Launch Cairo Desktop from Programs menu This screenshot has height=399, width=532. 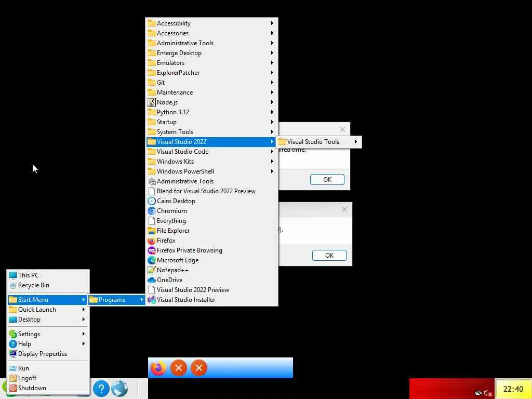coord(212,201)
